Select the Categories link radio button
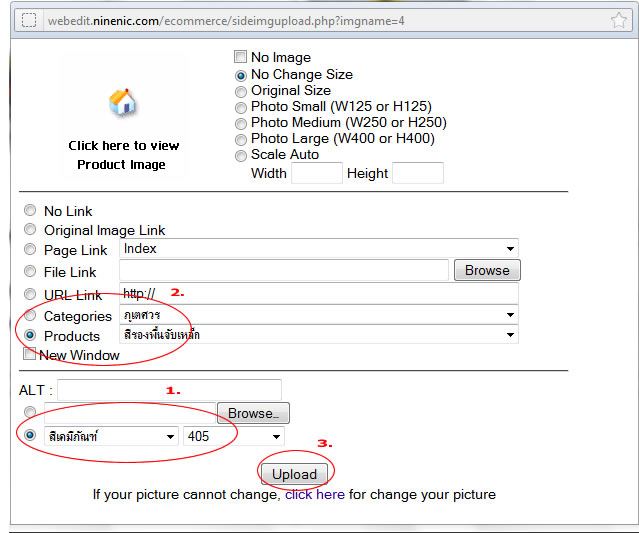The width and height of the screenshot is (639, 533). pyautogui.click(x=30, y=316)
